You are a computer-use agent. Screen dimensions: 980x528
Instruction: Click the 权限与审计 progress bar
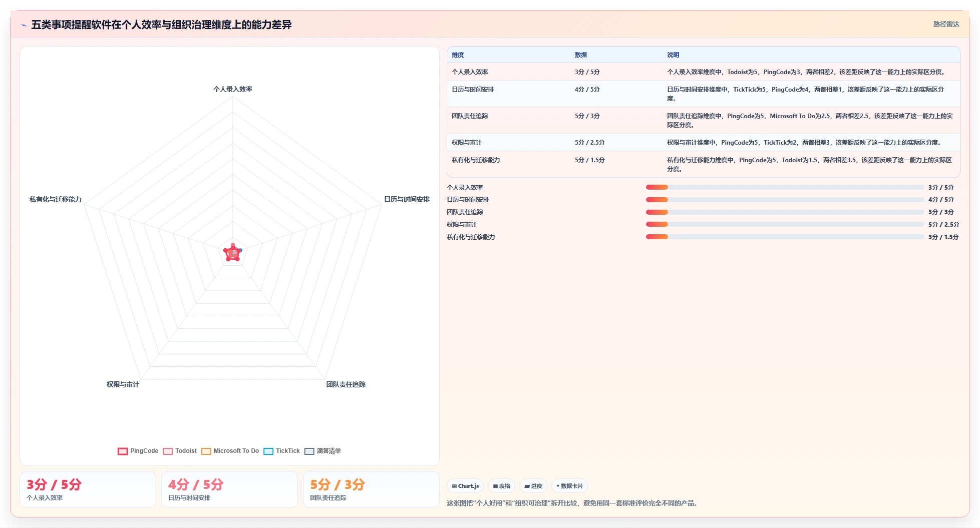pyautogui.click(x=785, y=224)
